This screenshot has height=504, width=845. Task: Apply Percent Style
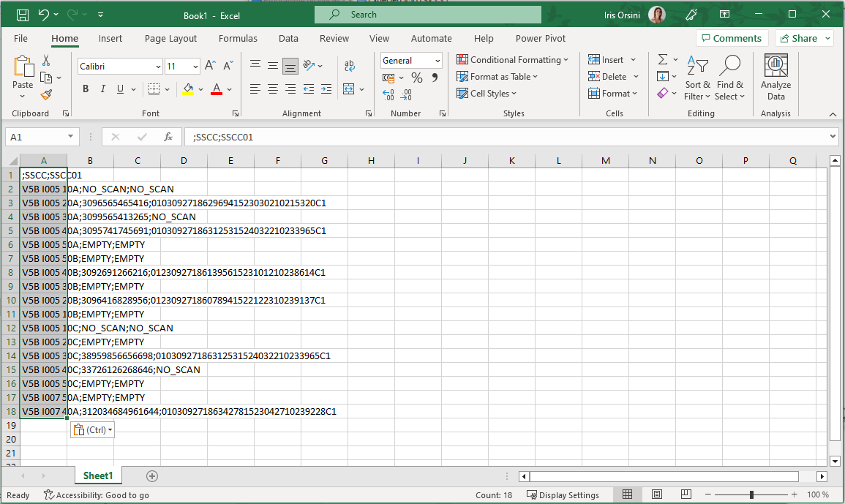[416, 78]
